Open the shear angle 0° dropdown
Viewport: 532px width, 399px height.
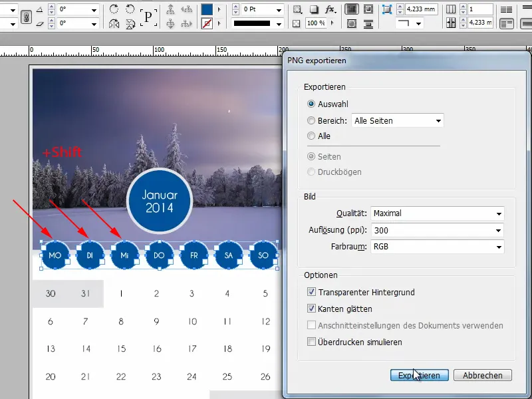tap(94, 24)
